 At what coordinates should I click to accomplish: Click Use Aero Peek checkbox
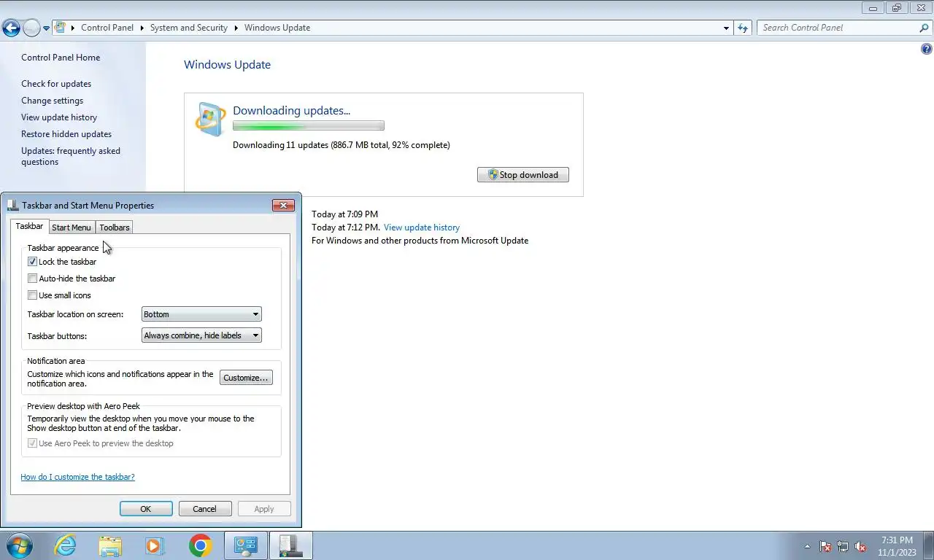point(32,443)
